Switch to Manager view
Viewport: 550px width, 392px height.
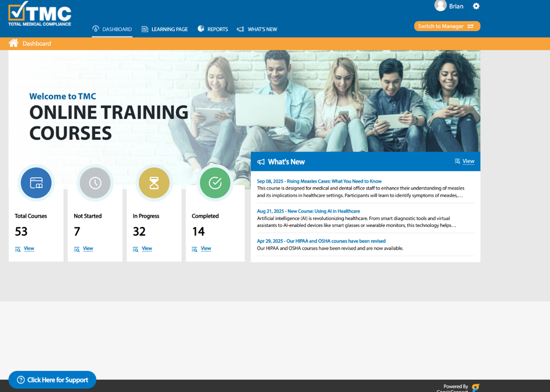pos(447,26)
